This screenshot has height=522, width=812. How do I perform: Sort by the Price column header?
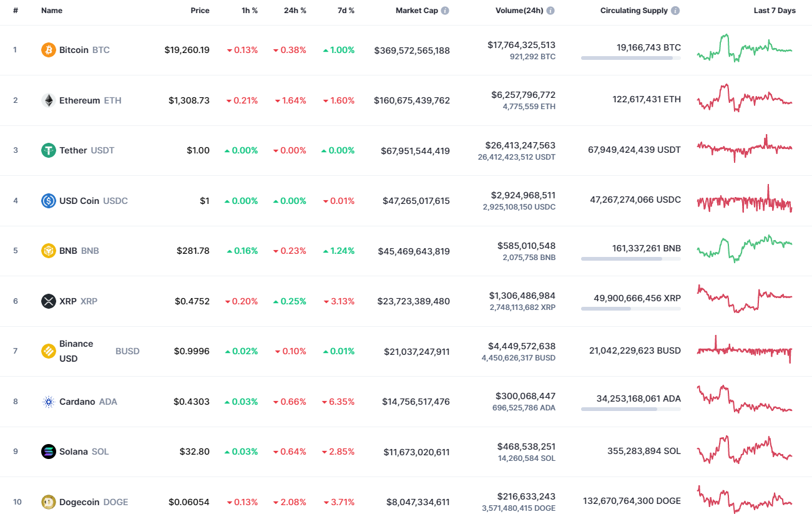(x=200, y=10)
